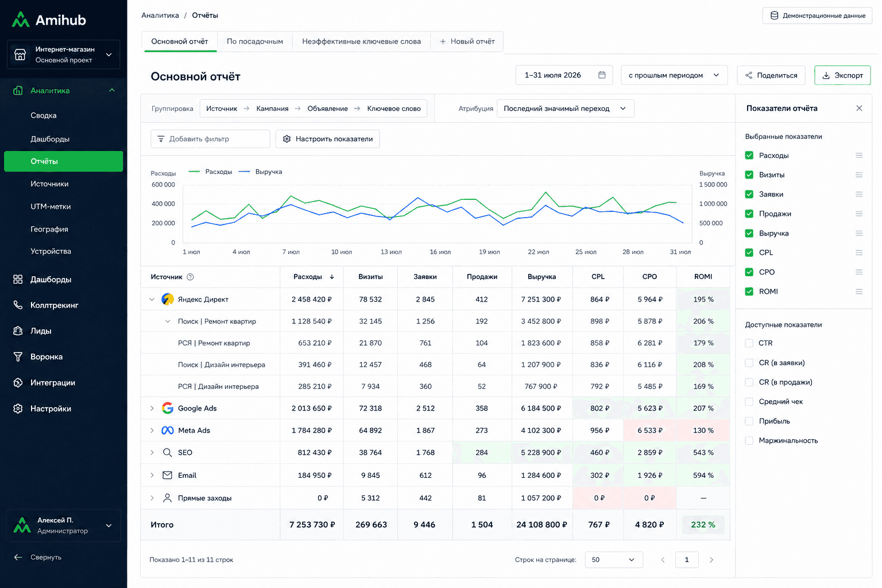Open Источники in the sidebar
The width and height of the screenshot is (882, 588).
pos(49,184)
